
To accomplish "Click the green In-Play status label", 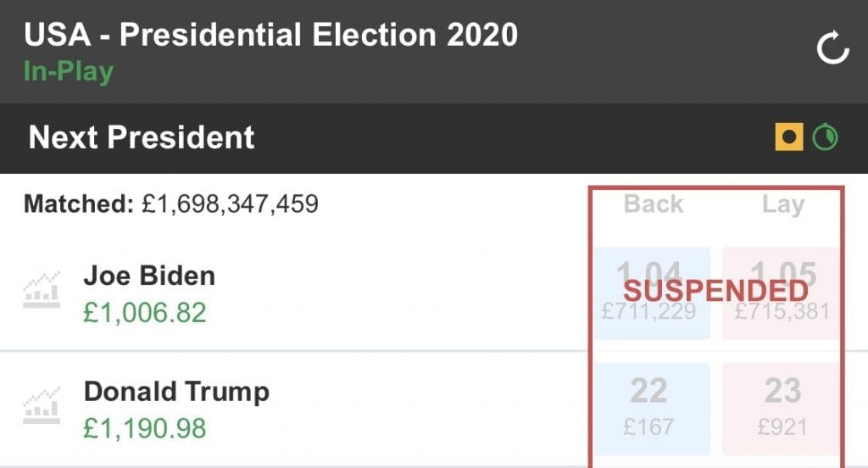I will (69, 71).
